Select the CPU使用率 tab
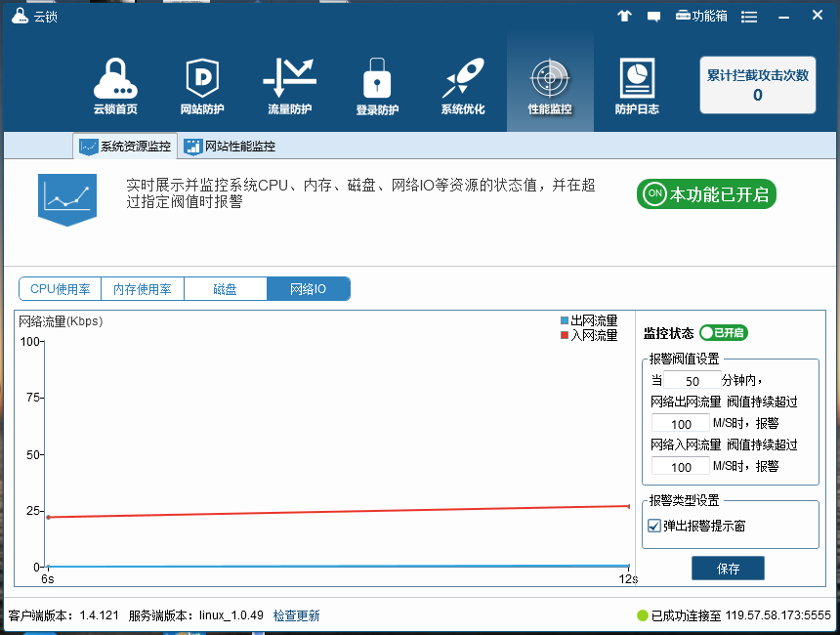Viewport: 840px width, 635px height. tap(60, 289)
